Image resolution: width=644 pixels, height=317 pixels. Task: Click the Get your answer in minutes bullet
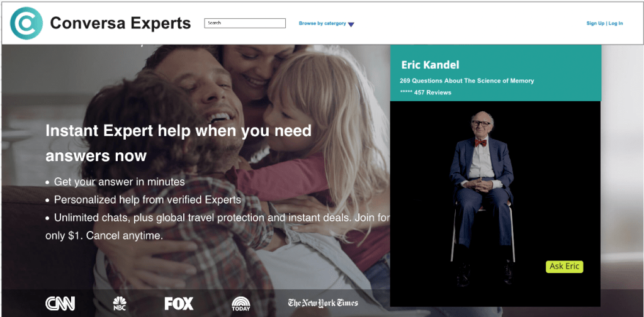coord(115,181)
